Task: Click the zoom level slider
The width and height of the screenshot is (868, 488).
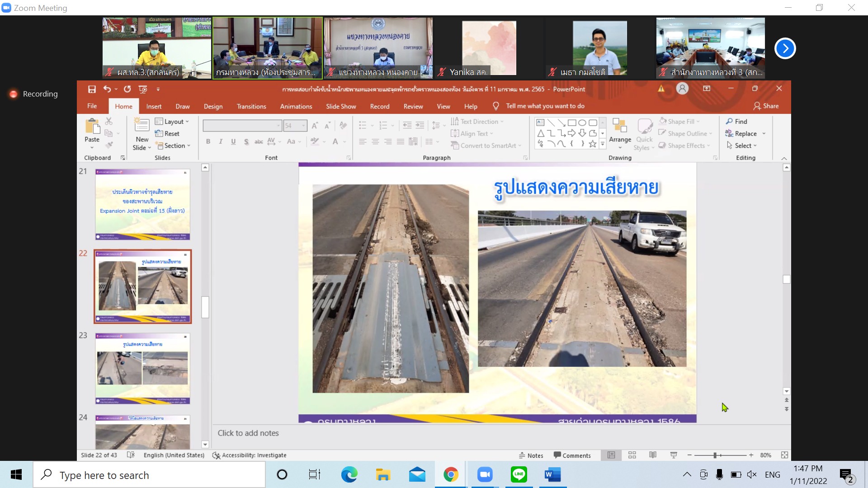Action: pos(715,455)
